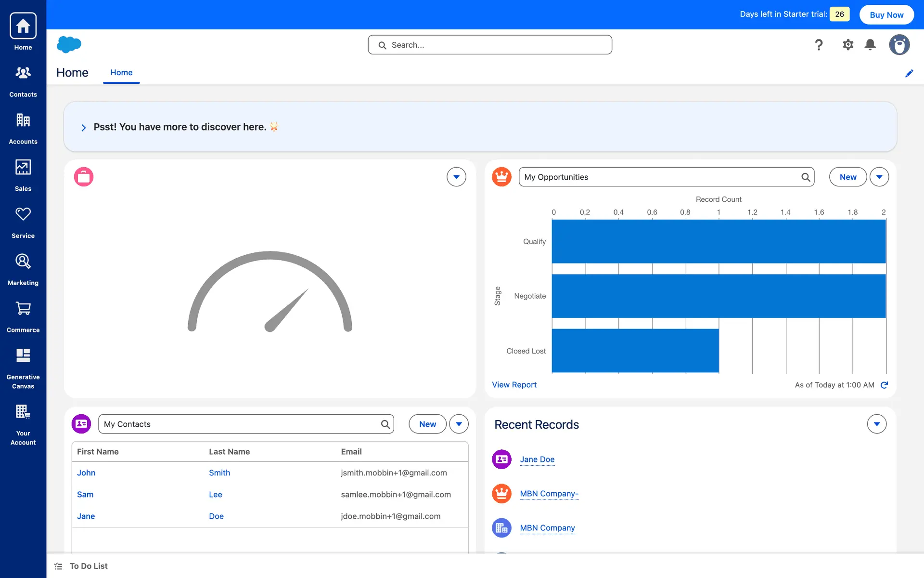Viewport: 924px width, 578px height.
Task: Open the setup gear icon
Action: click(847, 45)
